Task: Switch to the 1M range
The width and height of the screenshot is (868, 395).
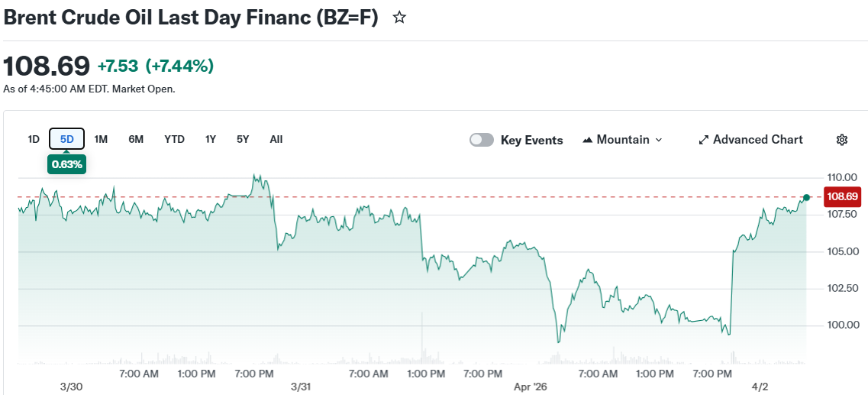Action: pos(101,139)
